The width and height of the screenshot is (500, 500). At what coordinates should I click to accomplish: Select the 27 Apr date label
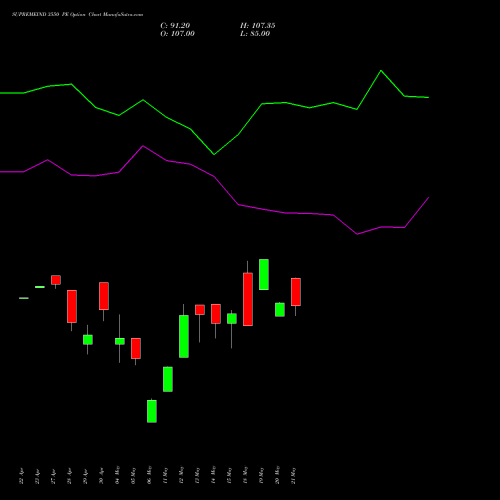[x=54, y=476]
